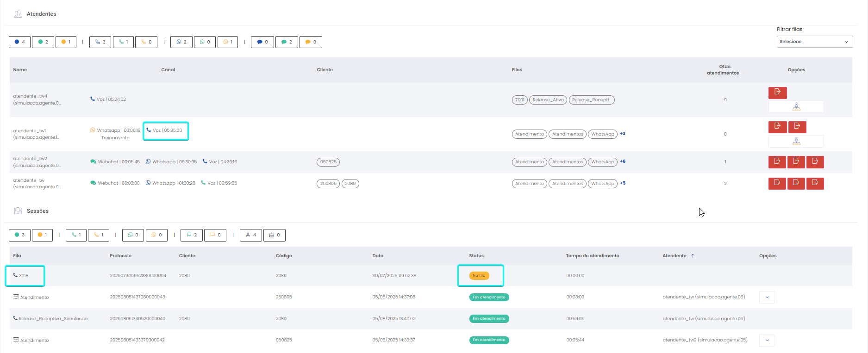Expand options for the atendente_tw2 session row

767,340
